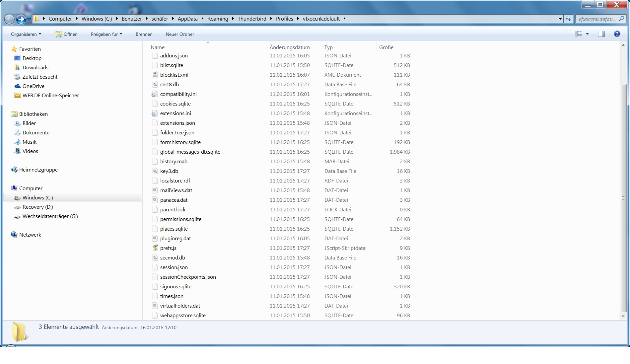Create a folder with Neuer Ordner
The height and width of the screenshot is (364, 630).
coord(180,34)
